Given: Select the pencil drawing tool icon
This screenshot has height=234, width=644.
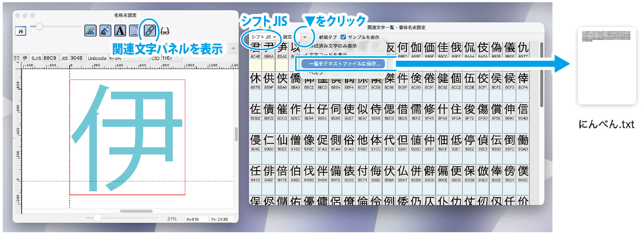Looking at the screenshot, I should [90, 31].
